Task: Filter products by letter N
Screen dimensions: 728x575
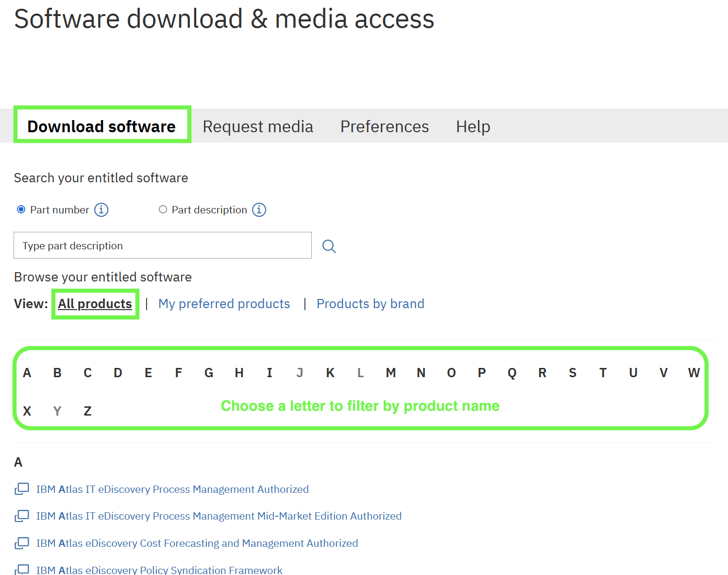Action: tap(421, 373)
